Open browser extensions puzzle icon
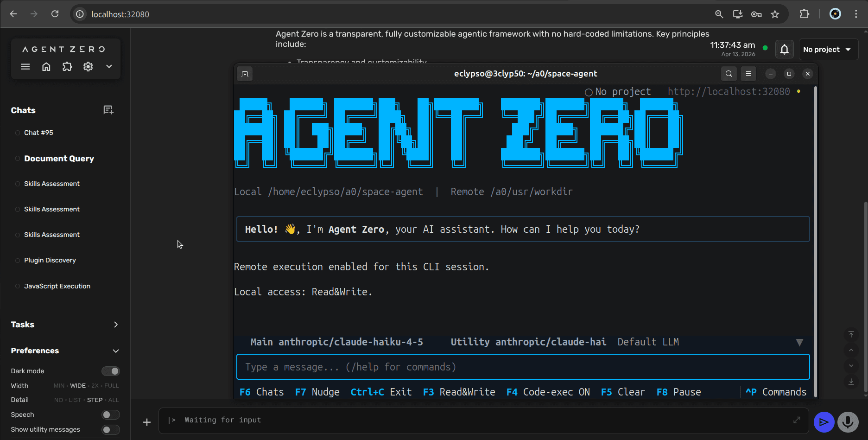This screenshot has height=440, width=868. pyautogui.click(x=805, y=14)
